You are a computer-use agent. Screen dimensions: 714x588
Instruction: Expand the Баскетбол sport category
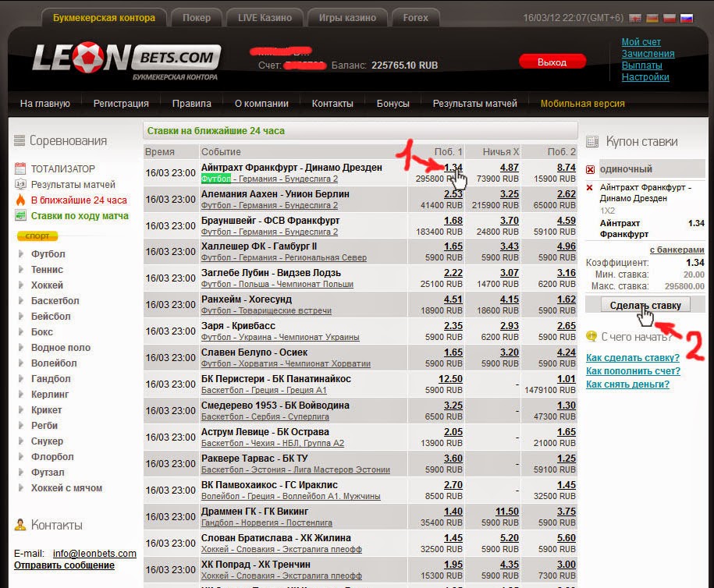coord(55,301)
